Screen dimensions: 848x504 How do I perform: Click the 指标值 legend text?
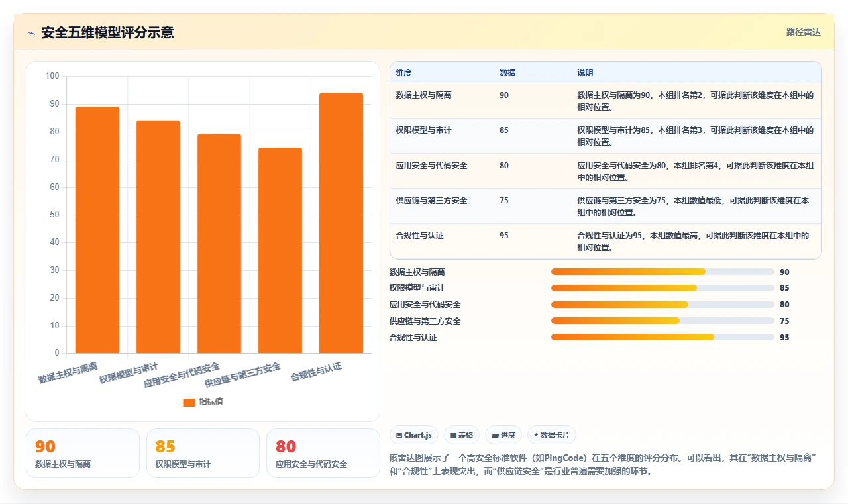tap(211, 402)
